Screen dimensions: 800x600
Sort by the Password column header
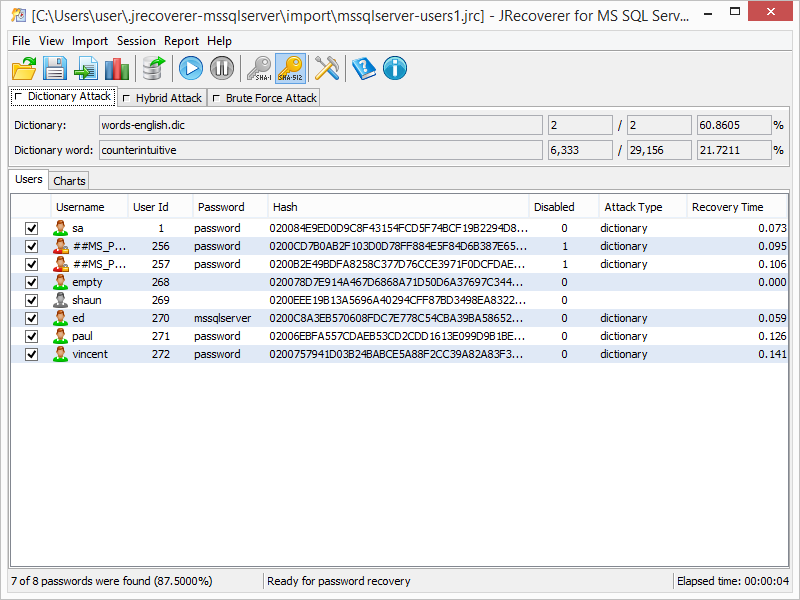click(230, 207)
